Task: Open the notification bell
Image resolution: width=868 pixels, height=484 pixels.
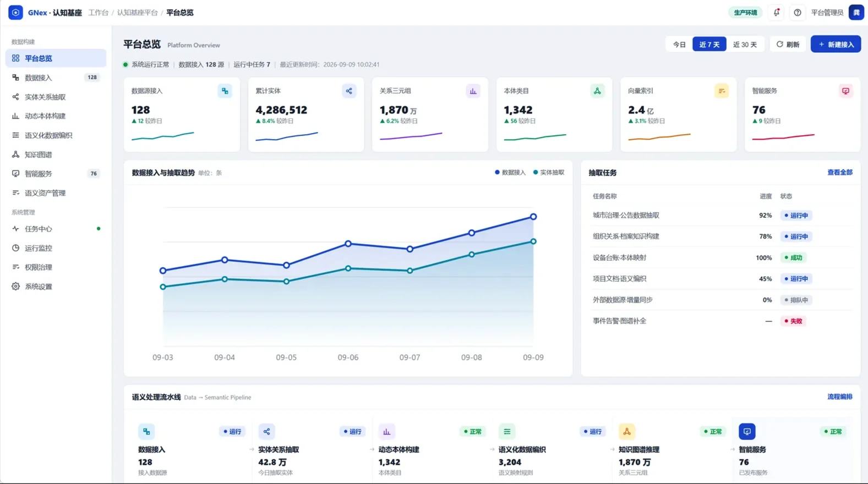Action: (777, 12)
